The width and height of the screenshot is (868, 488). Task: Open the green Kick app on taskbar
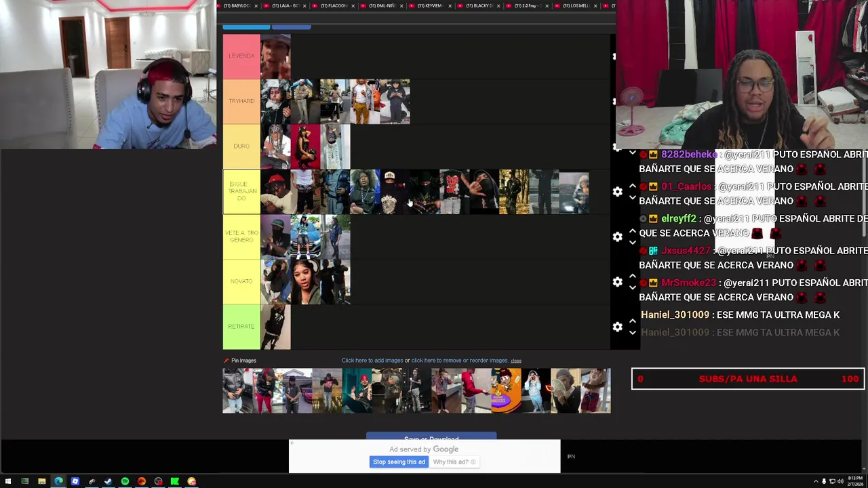tap(175, 481)
